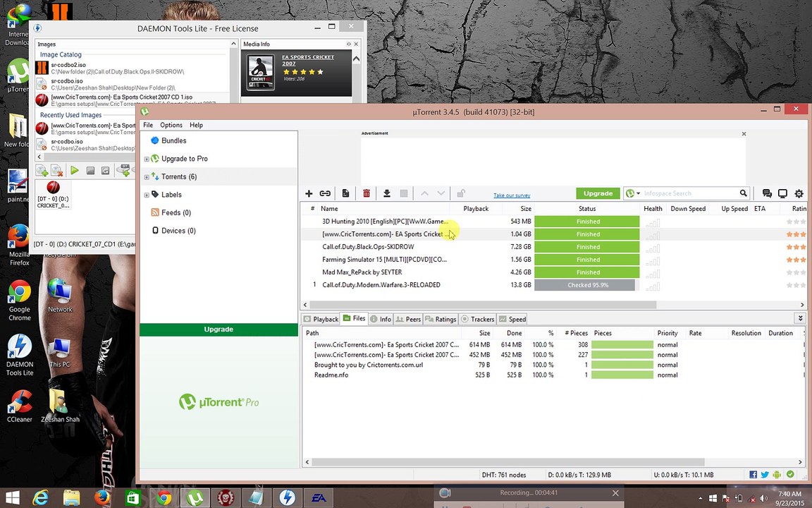
Task: Sort torrents by the Size column header
Action: coord(526,208)
